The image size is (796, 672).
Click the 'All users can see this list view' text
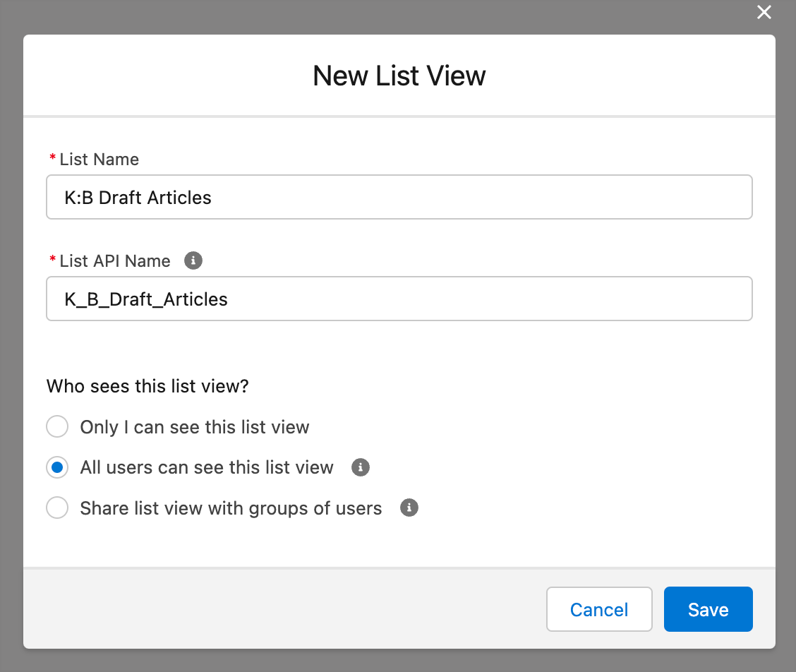[207, 467]
